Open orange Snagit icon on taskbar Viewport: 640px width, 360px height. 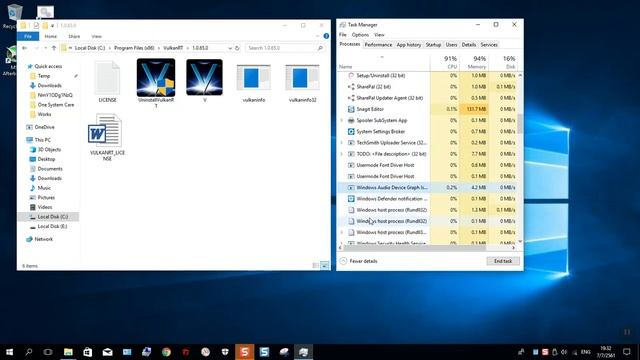(x=244, y=352)
